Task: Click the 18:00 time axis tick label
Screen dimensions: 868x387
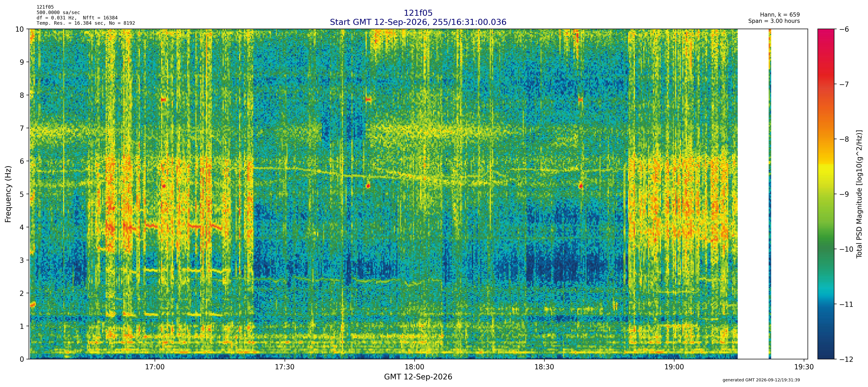Action: [414, 367]
